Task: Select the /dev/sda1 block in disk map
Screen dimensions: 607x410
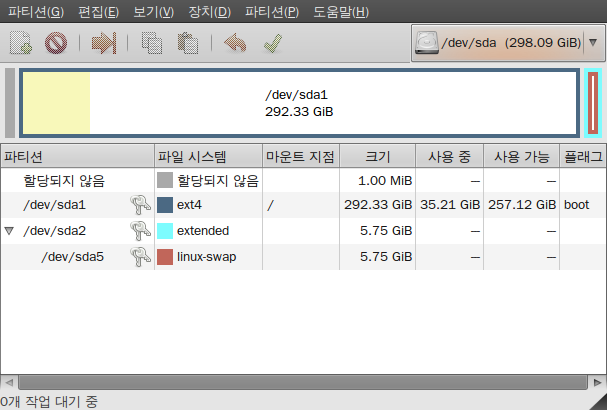Action: click(298, 102)
